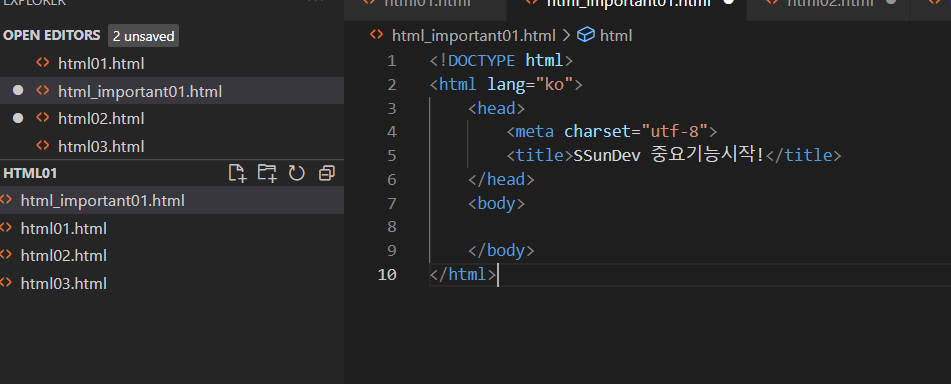Click the meta tag name on line 4
This screenshot has width=951, height=384.
[x=534, y=132]
